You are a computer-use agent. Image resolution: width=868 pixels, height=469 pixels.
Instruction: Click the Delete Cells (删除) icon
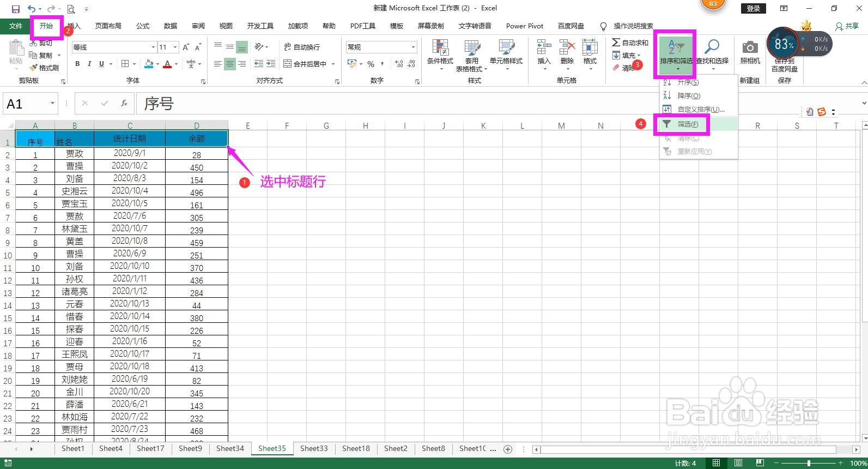click(x=567, y=47)
